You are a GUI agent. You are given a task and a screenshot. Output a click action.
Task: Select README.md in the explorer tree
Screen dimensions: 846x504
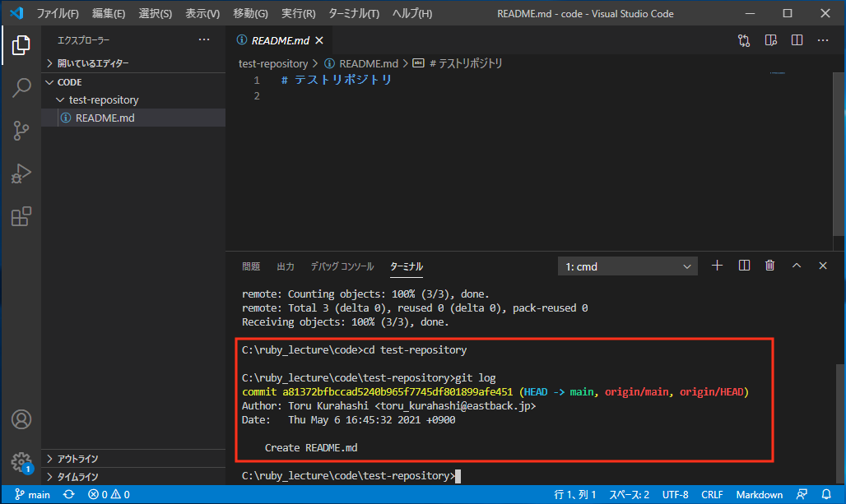(x=133, y=118)
